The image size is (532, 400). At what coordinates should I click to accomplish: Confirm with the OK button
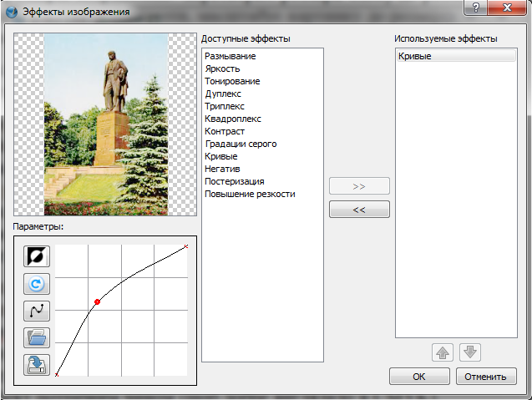419,377
